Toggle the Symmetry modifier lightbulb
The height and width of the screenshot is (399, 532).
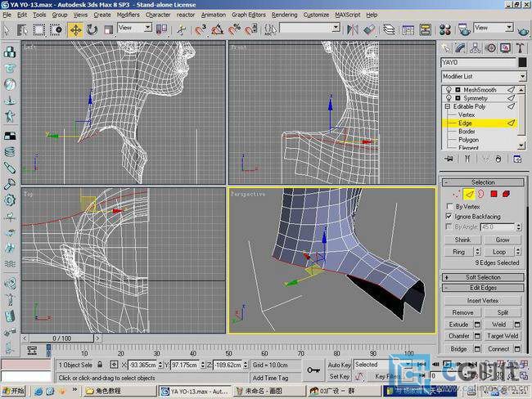coord(449,98)
